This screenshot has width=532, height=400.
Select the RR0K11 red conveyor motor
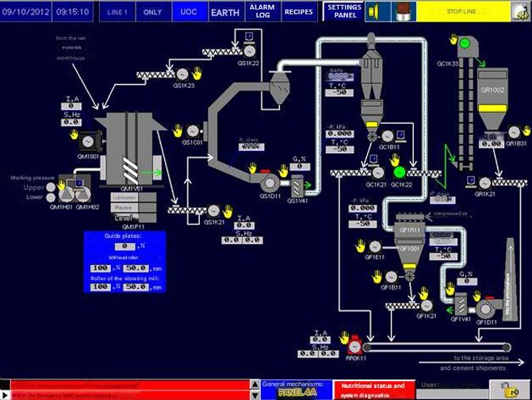[354, 346]
